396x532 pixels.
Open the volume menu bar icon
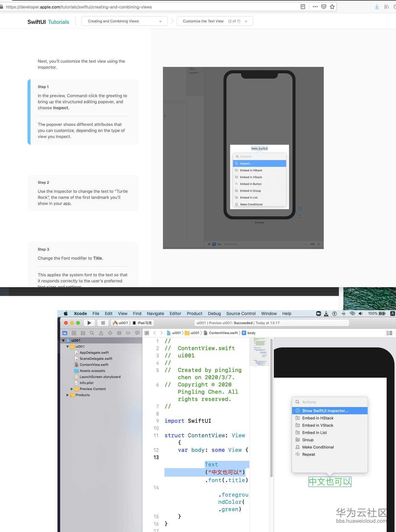pos(361,314)
